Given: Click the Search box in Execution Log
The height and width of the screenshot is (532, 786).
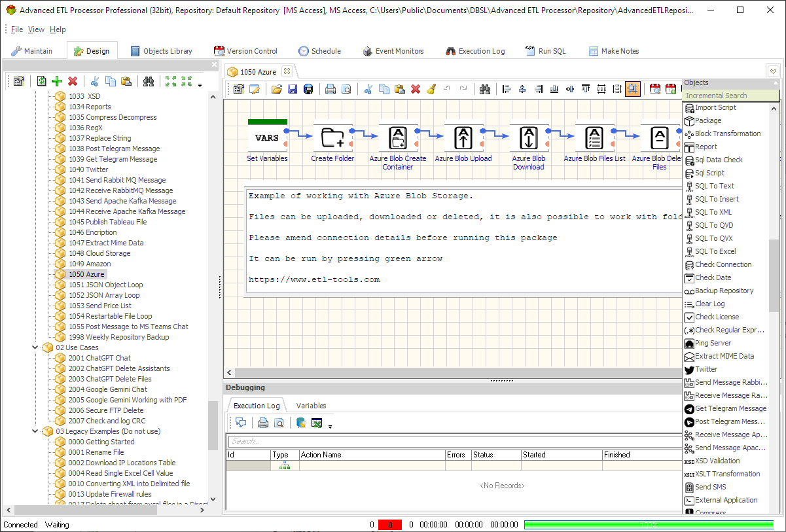Looking at the screenshot, I should click(x=454, y=441).
